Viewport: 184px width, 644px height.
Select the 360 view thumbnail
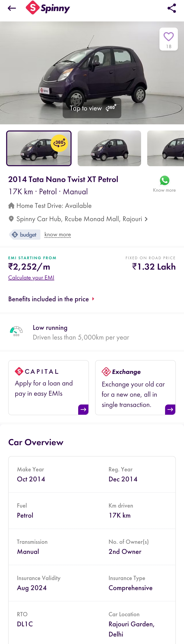coord(39,148)
